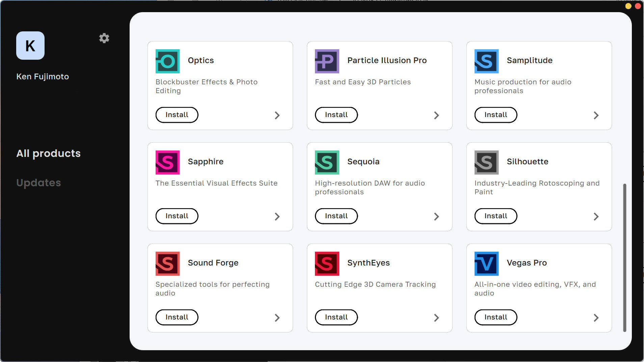Click "Industry-Leading Rotoscoping and Paint" description
The height and width of the screenshot is (362, 644).
pyautogui.click(x=537, y=188)
